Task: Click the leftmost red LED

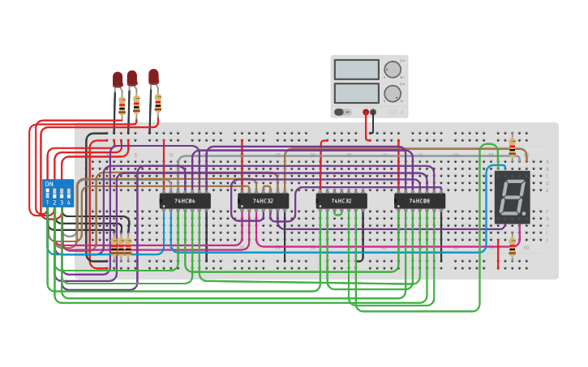Action: coord(118,79)
